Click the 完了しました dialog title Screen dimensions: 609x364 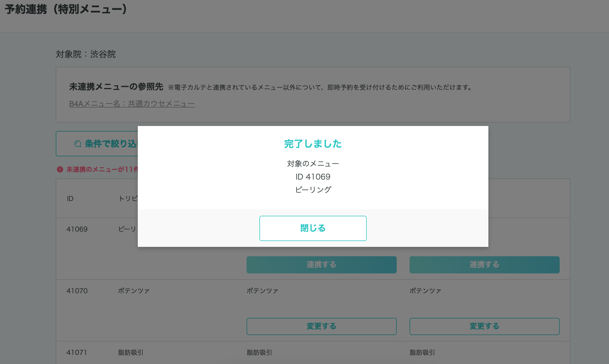point(313,144)
